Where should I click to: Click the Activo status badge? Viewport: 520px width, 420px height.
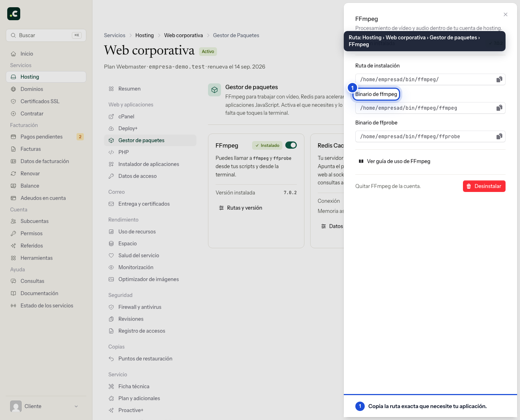tap(208, 52)
